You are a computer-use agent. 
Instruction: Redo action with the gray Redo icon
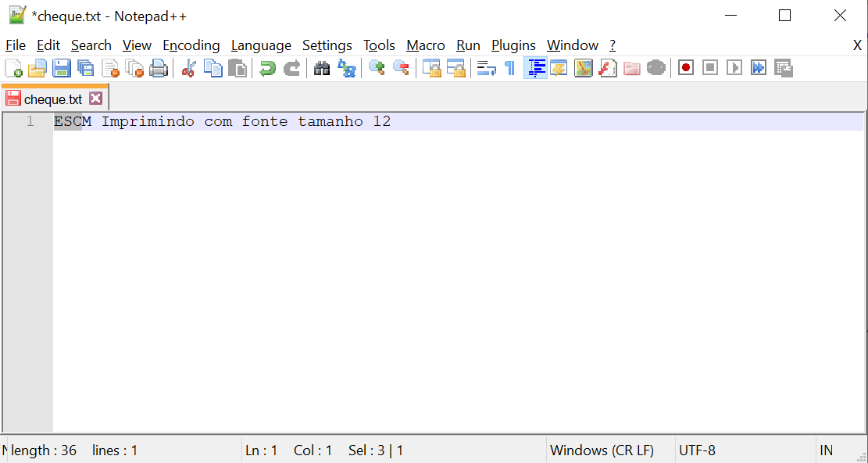291,68
